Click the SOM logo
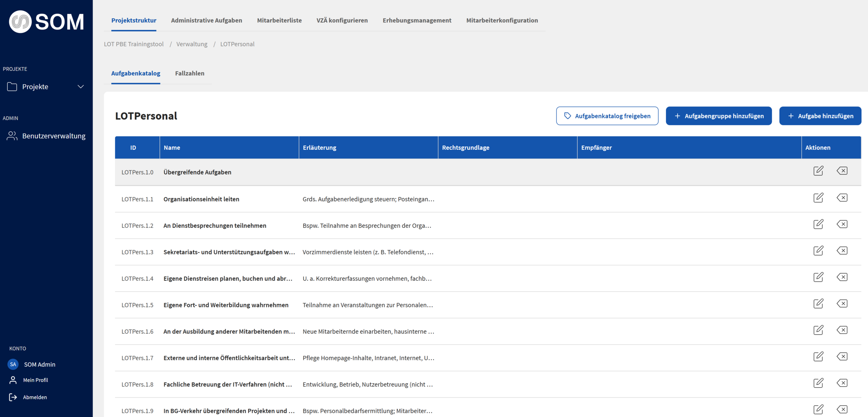The width and height of the screenshot is (868, 417). [x=46, y=22]
